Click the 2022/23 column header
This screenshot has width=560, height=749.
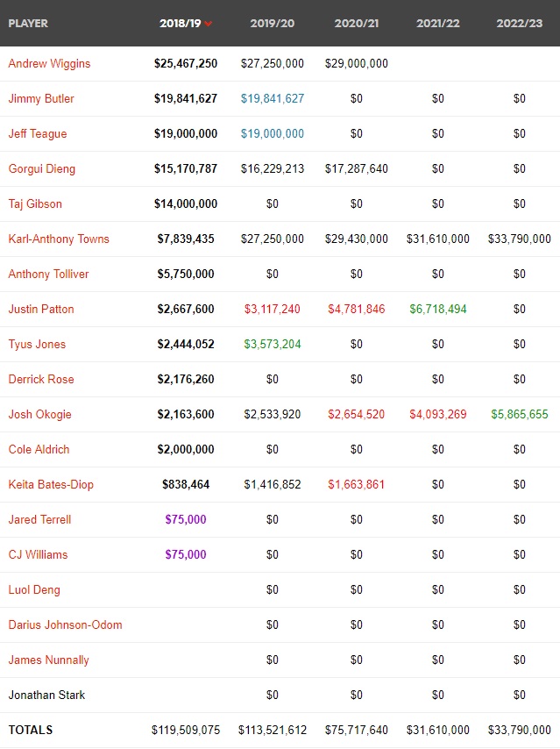point(520,23)
